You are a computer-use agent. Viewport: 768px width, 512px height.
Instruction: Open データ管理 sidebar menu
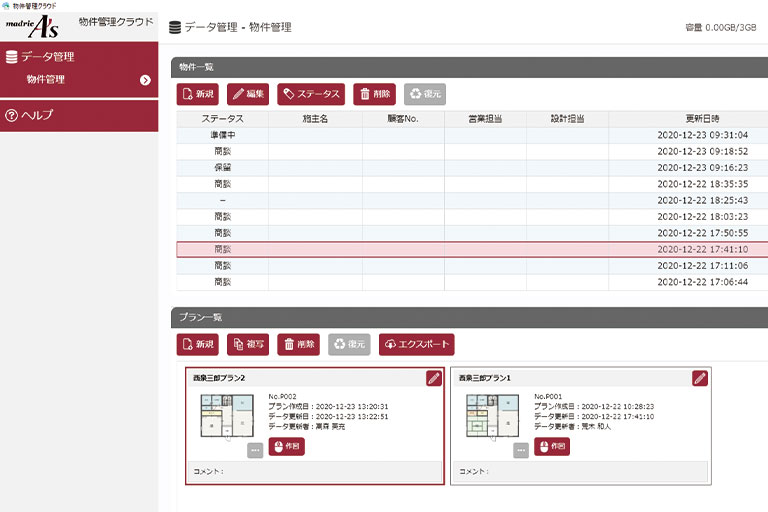pos(79,57)
